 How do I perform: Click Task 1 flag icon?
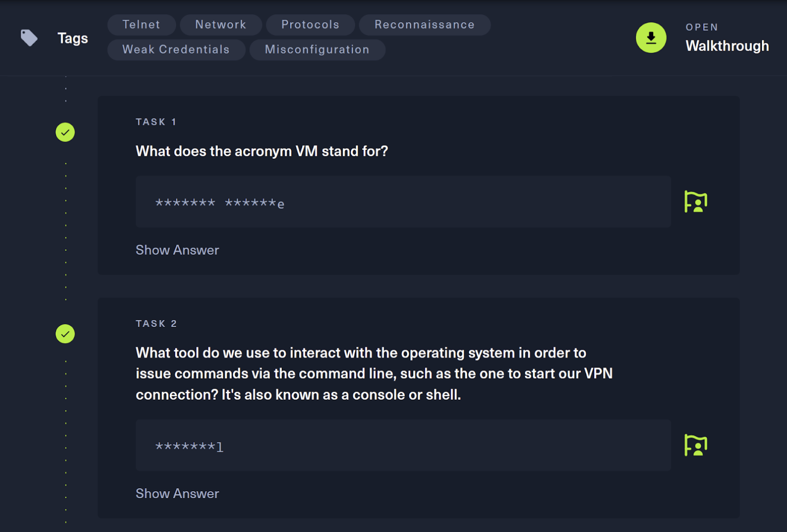click(x=696, y=202)
